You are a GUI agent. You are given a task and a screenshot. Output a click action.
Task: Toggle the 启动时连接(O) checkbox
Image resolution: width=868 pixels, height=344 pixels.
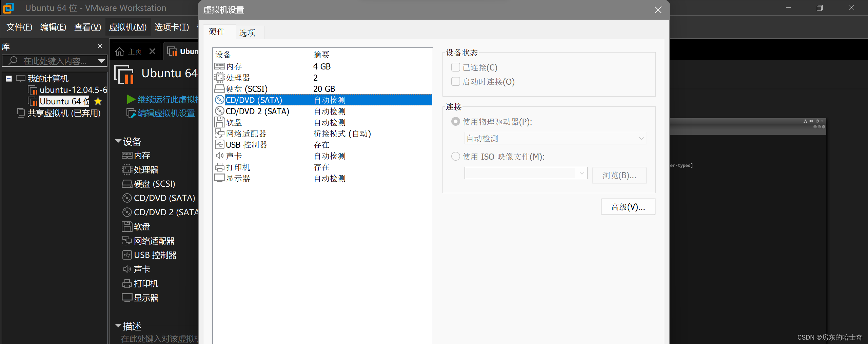click(456, 81)
